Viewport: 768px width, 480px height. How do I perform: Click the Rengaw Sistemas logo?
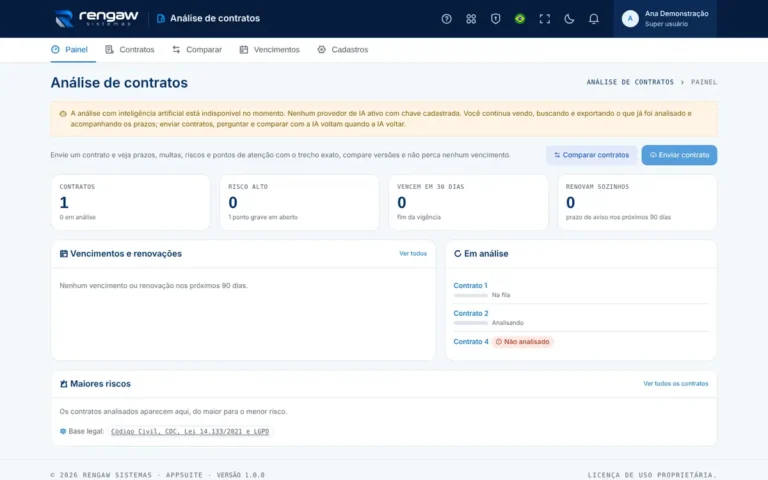coord(96,19)
